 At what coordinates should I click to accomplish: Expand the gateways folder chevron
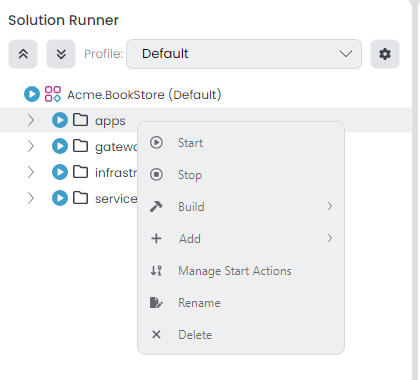(x=31, y=146)
